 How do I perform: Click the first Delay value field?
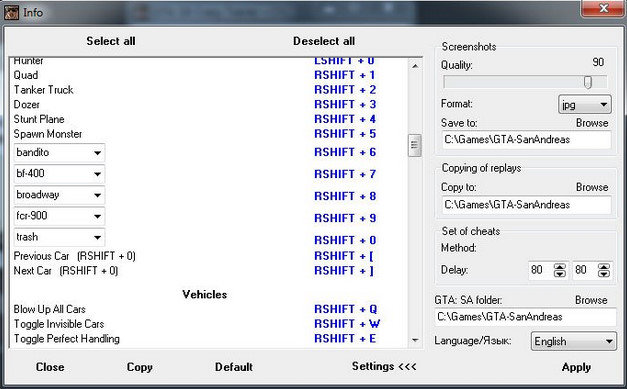pyautogui.click(x=541, y=270)
